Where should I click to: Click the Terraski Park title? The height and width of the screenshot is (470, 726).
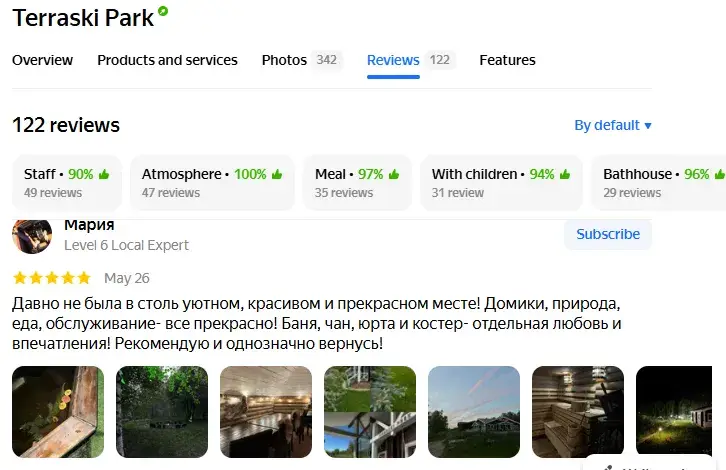[83, 18]
